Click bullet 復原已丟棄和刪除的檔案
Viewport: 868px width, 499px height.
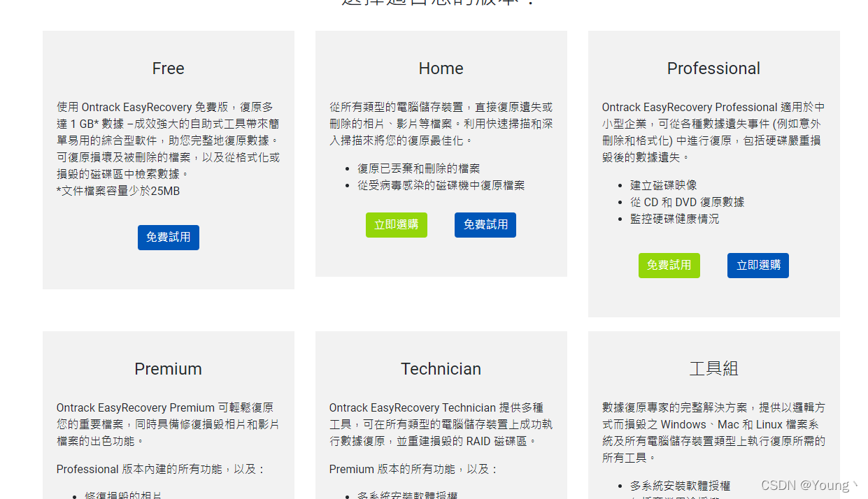coord(419,168)
